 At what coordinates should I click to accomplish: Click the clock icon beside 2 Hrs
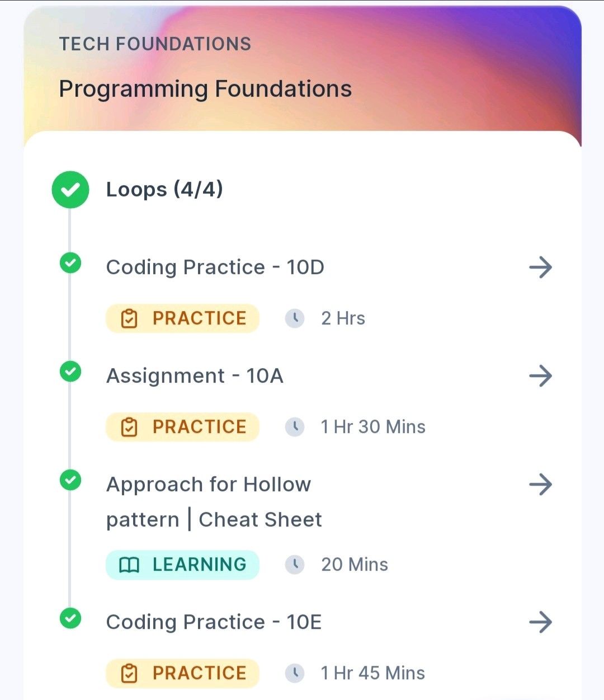[295, 318]
